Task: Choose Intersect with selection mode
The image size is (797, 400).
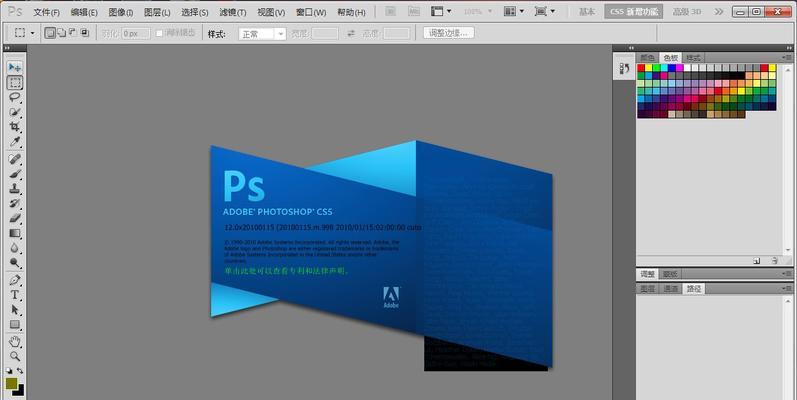Action: pyautogui.click(x=85, y=33)
